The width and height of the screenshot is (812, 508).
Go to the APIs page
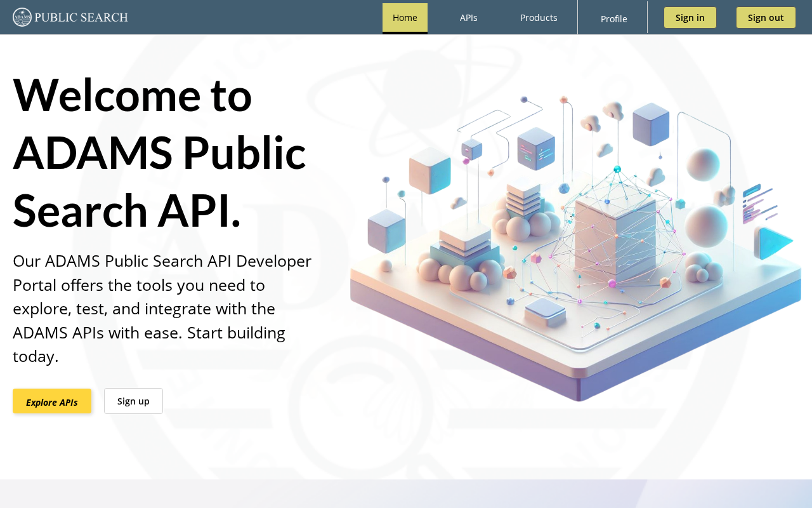(x=469, y=18)
